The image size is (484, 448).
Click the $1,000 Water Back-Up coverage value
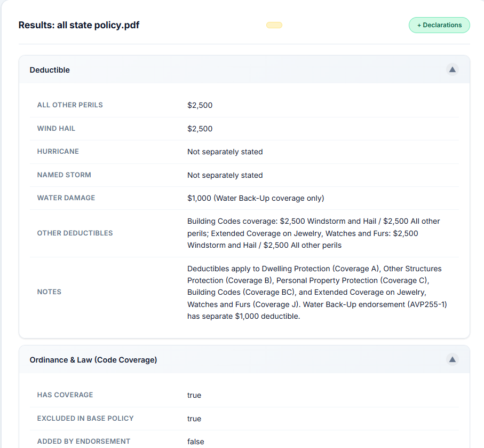(x=256, y=198)
